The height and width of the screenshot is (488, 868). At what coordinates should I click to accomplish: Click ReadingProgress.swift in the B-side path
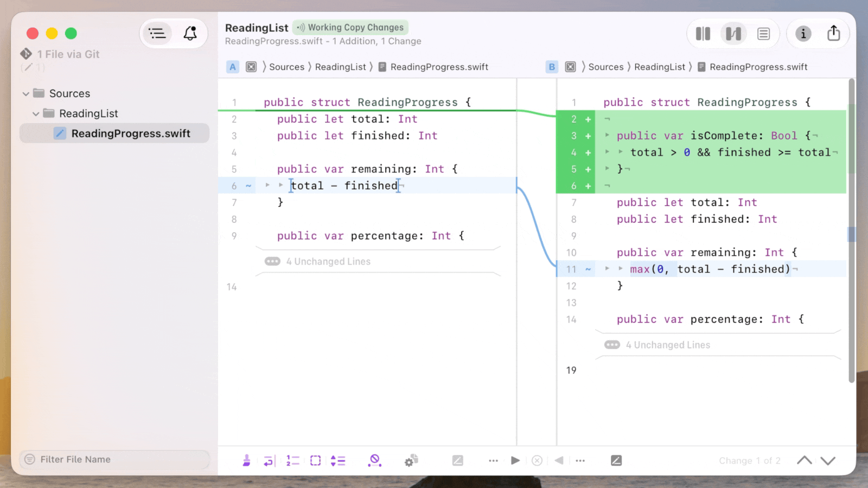coord(758,67)
